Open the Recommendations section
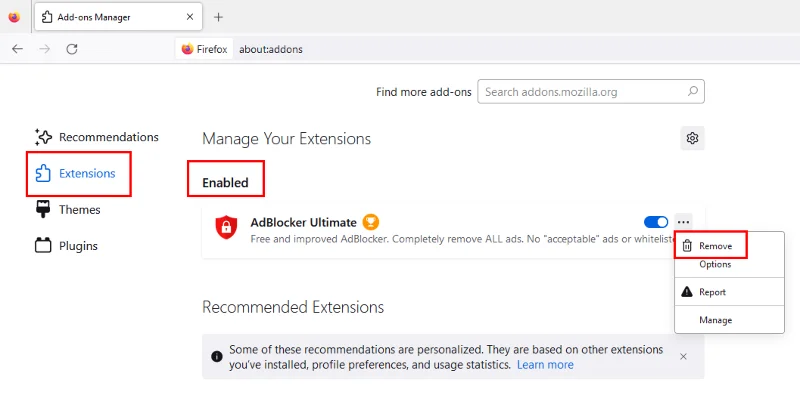 coord(96,137)
